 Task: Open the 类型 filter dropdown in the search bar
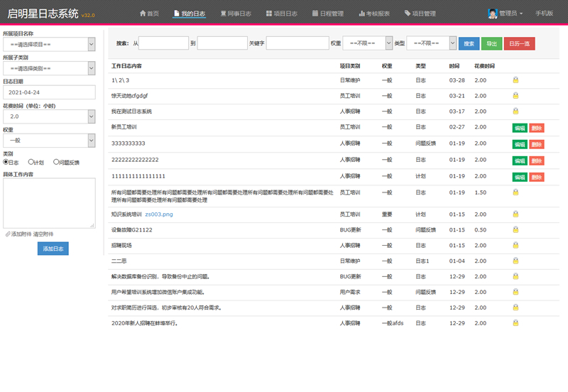431,43
